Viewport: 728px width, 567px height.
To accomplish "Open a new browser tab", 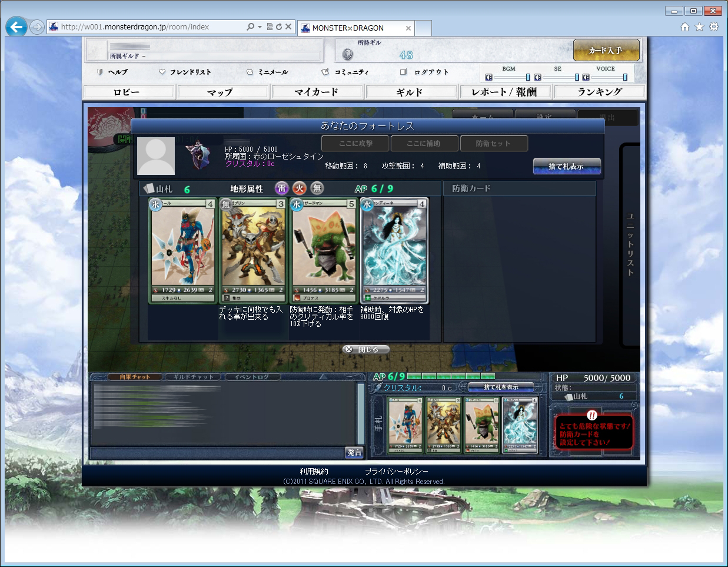I will coord(424,28).
